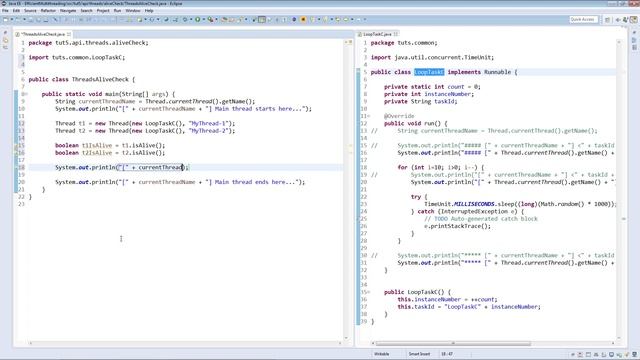The height and width of the screenshot is (360, 640).
Task: Open dropdown beside New Java Package icon
Action: (145, 19)
